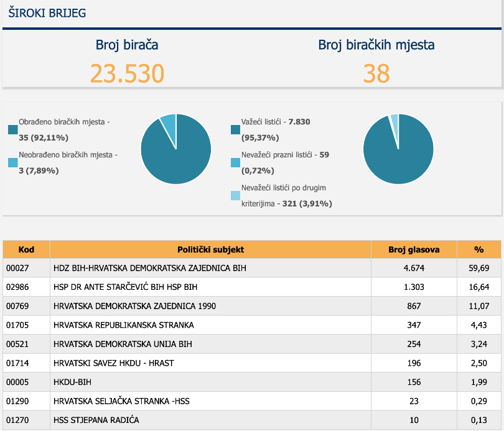Click the 3 (7,89%) unprocessed value
Screen dimensions: 504x431
point(39,170)
